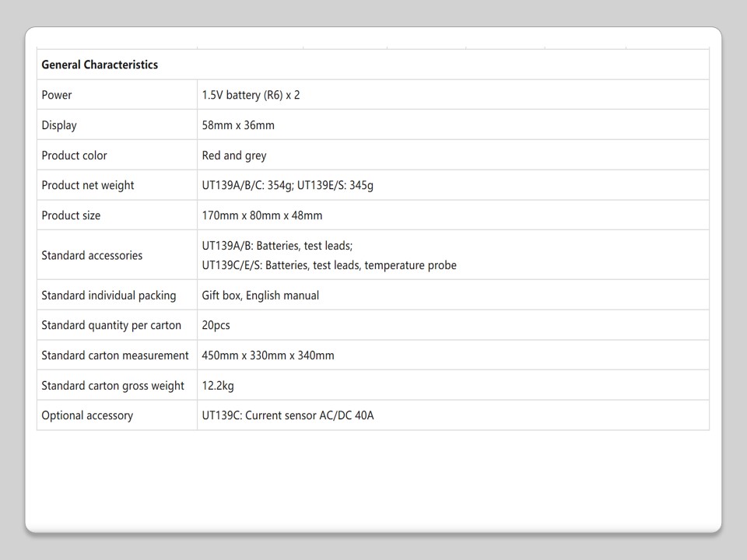Click the 20pcs quantity value
Image resolution: width=747 pixels, height=560 pixels.
pos(216,325)
